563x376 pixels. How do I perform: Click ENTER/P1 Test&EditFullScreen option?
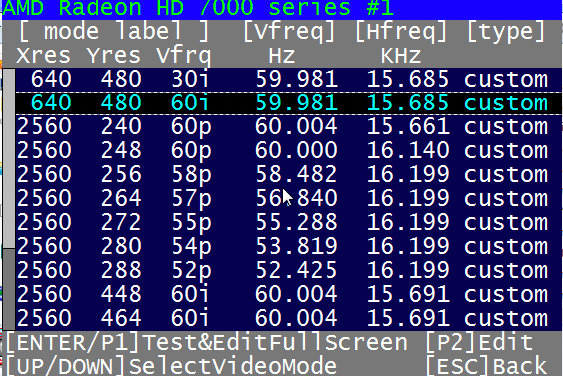(x=207, y=342)
